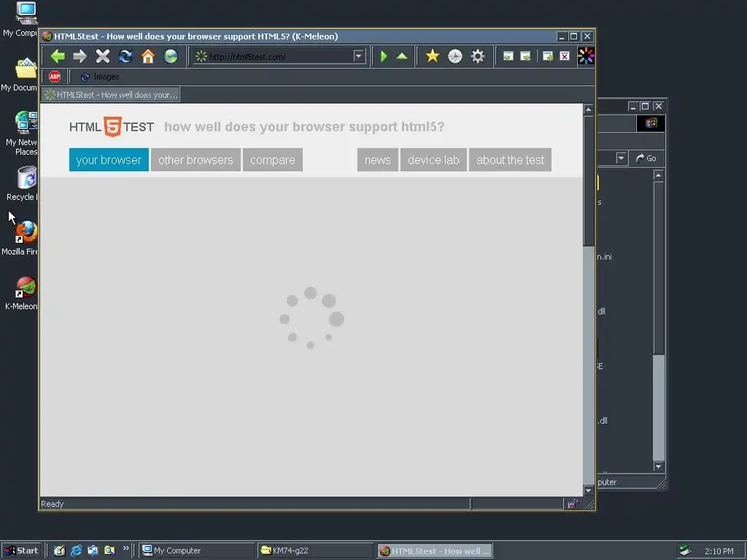
Task: Open Bookmarks with the star icon
Action: pos(433,56)
